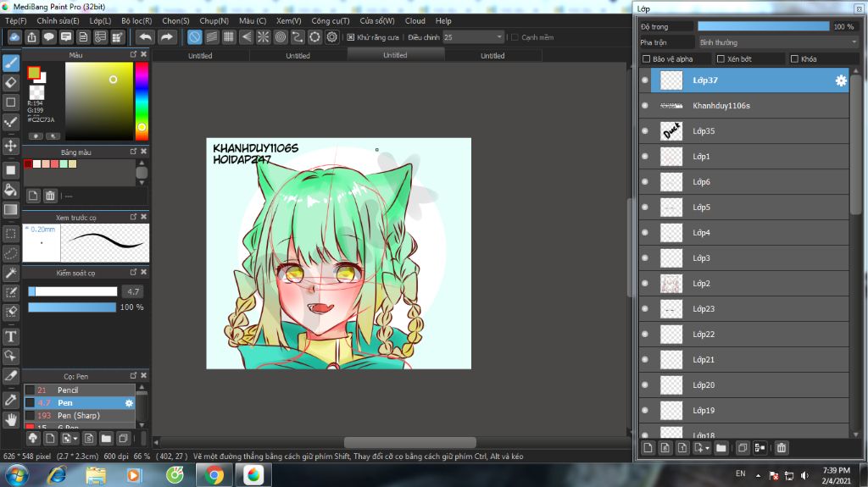
Task: Enable concentric circle snap guide
Action: [x=281, y=37]
